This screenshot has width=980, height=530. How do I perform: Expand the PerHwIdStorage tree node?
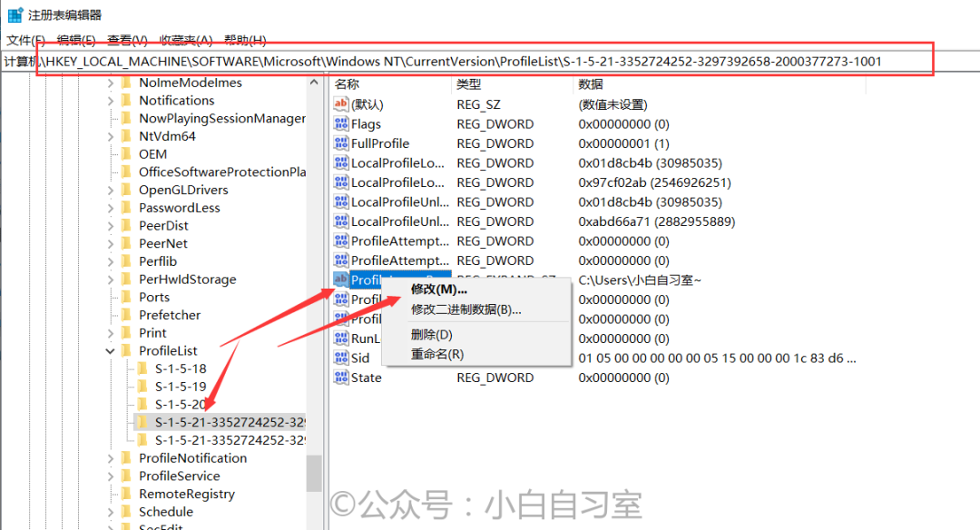tap(111, 280)
